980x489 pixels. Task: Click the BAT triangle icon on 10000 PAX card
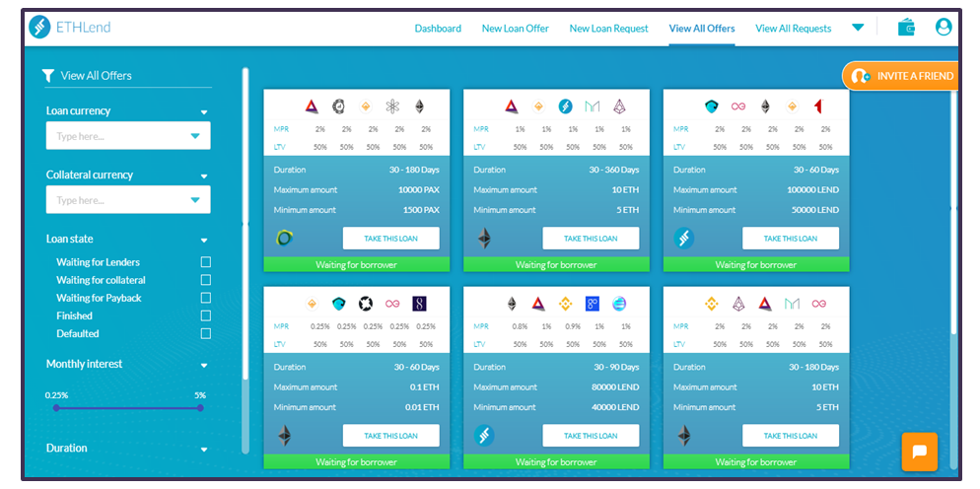[x=312, y=106]
